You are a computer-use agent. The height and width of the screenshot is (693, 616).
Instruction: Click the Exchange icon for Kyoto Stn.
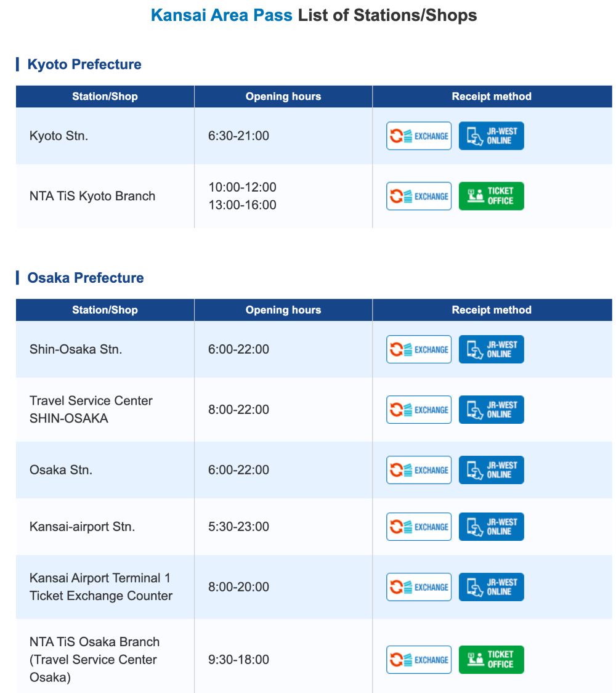click(x=419, y=136)
